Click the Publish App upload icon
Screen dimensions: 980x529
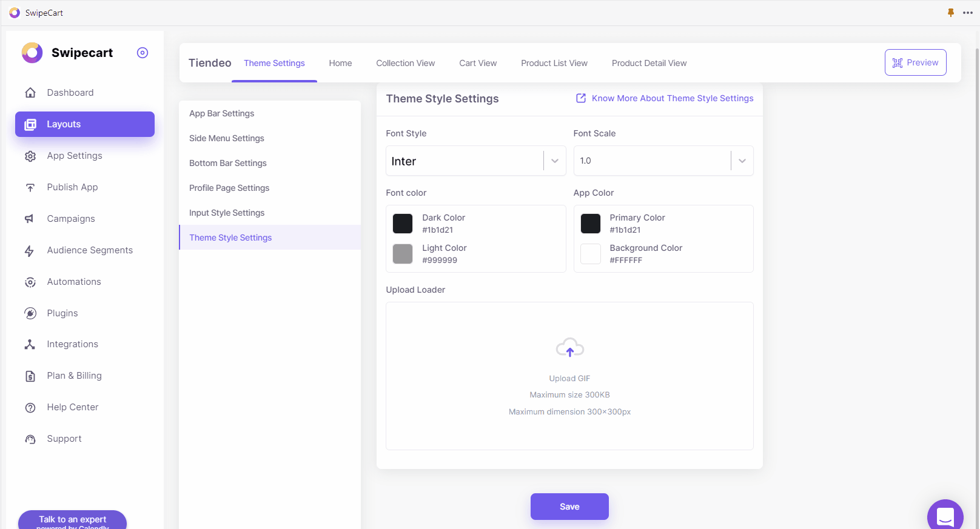pos(30,187)
